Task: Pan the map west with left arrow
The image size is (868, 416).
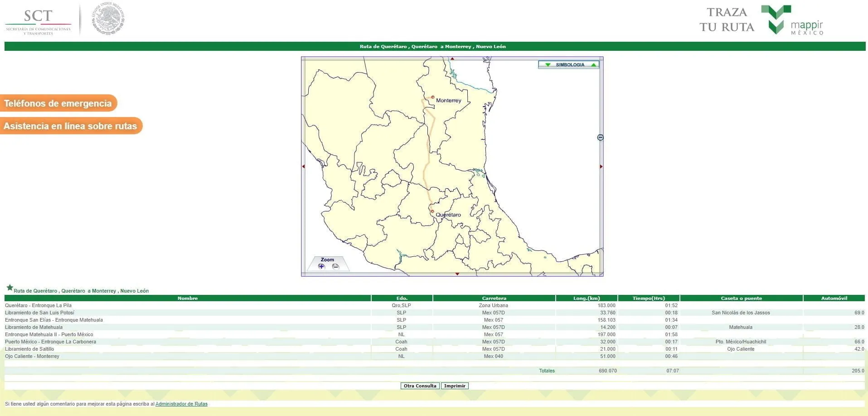Action: pyautogui.click(x=303, y=166)
